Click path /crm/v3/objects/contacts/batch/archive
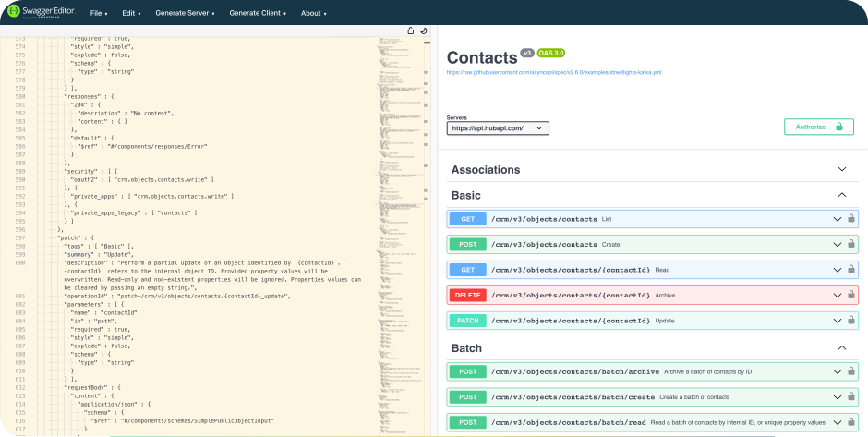Image resolution: width=868 pixels, height=437 pixels. [575, 371]
